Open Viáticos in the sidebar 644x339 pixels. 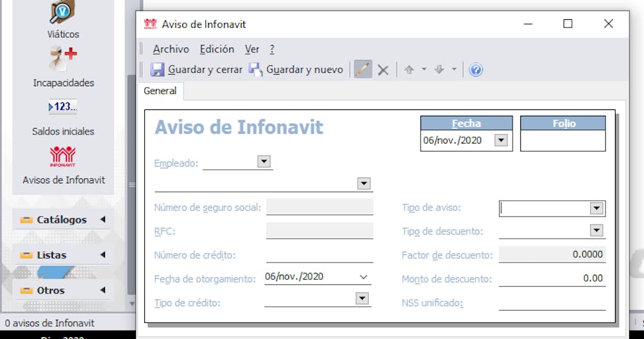[x=63, y=12]
